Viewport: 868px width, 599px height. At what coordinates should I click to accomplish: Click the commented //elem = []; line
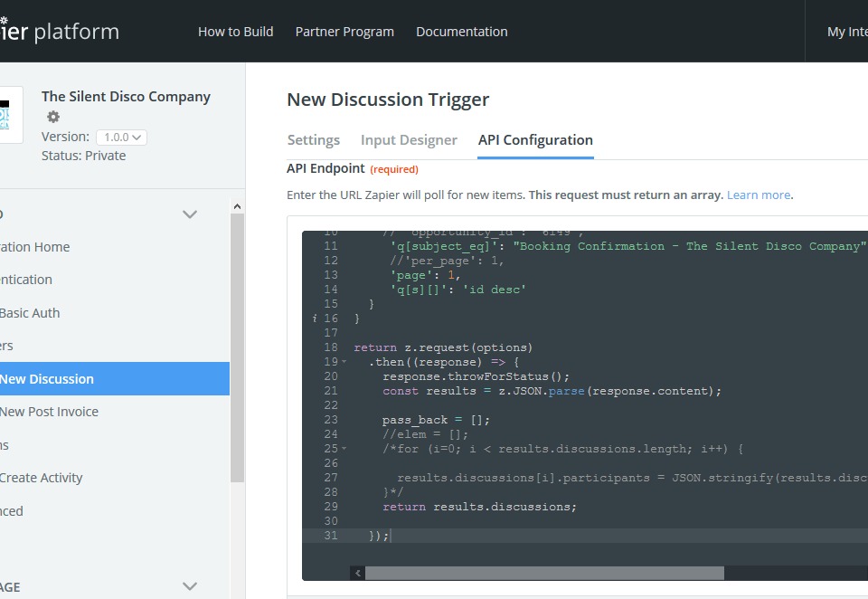click(425, 434)
